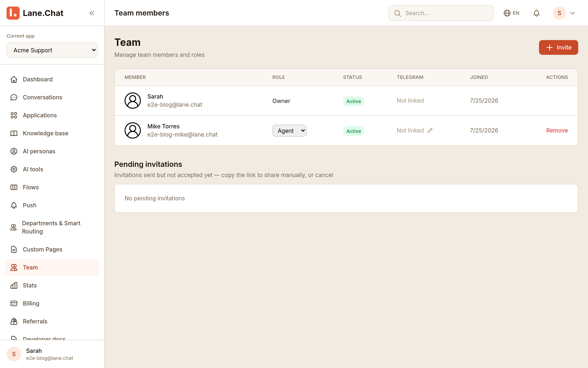Click No pending invitations text
The width and height of the screenshot is (588, 368).
(155, 198)
